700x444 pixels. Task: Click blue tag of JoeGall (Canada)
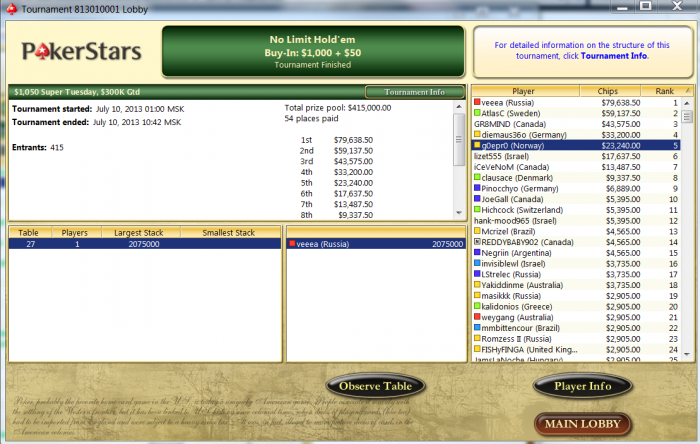tap(477, 199)
